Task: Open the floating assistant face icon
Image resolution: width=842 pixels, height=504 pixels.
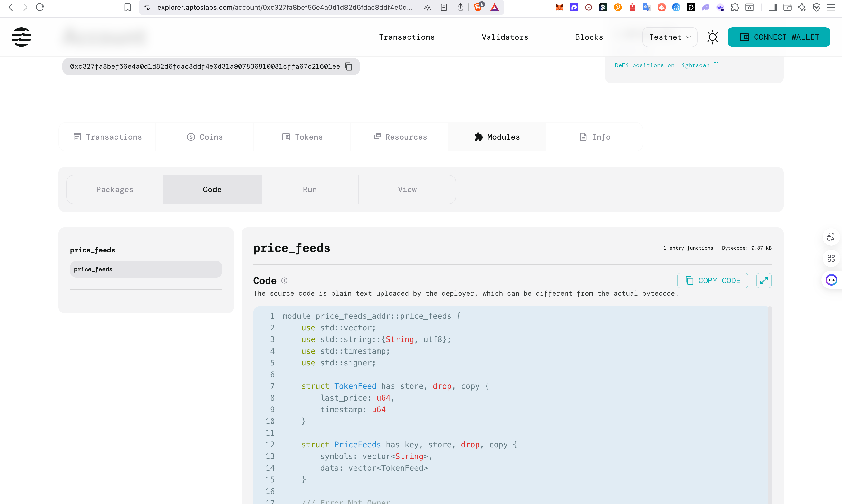Action: (x=831, y=280)
